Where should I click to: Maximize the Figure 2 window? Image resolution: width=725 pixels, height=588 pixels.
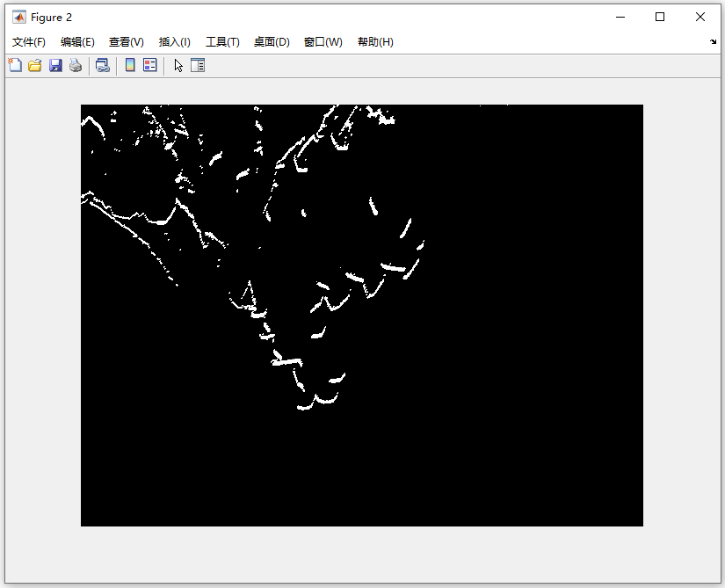tap(660, 17)
